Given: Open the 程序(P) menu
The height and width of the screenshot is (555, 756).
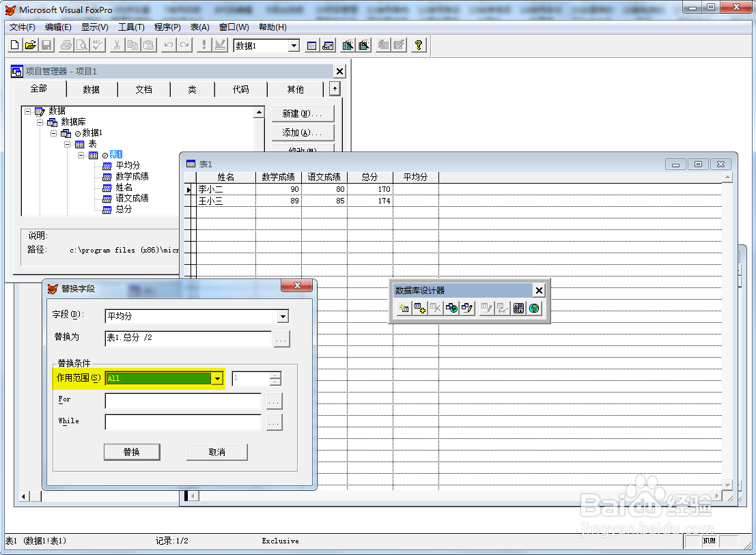Looking at the screenshot, I should click(x=167, y=27).
